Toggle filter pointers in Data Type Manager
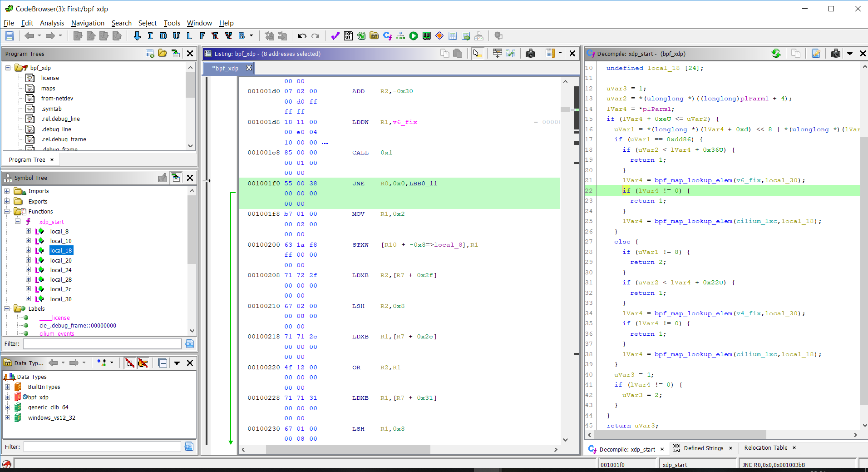Image resolution: width=868 pixels, height=472 pixels. [143, 363]
